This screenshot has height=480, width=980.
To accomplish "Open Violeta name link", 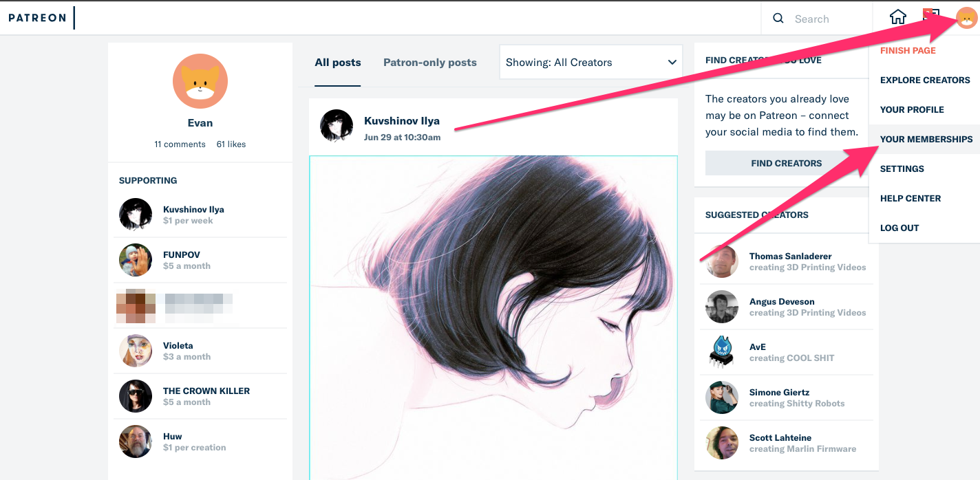I will coord(178,345).
